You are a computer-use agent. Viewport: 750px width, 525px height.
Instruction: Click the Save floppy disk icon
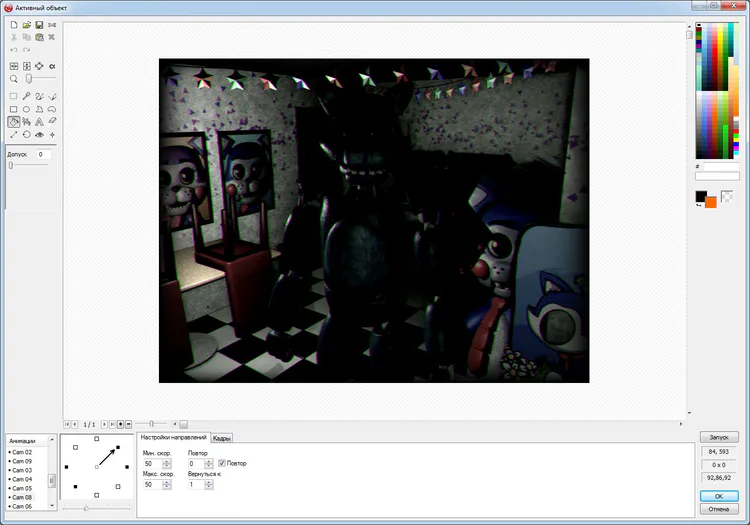tap(39, 25)
